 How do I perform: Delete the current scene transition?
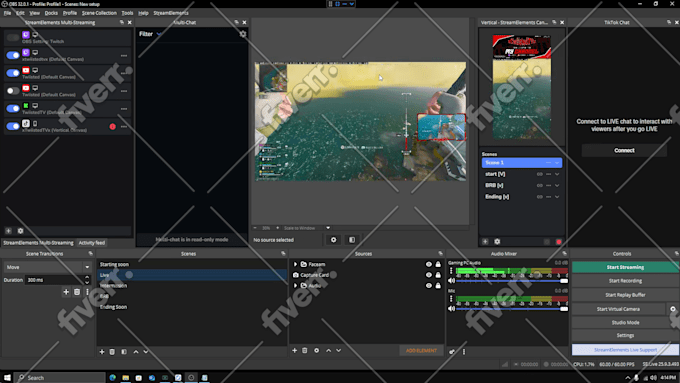point(77,292)
